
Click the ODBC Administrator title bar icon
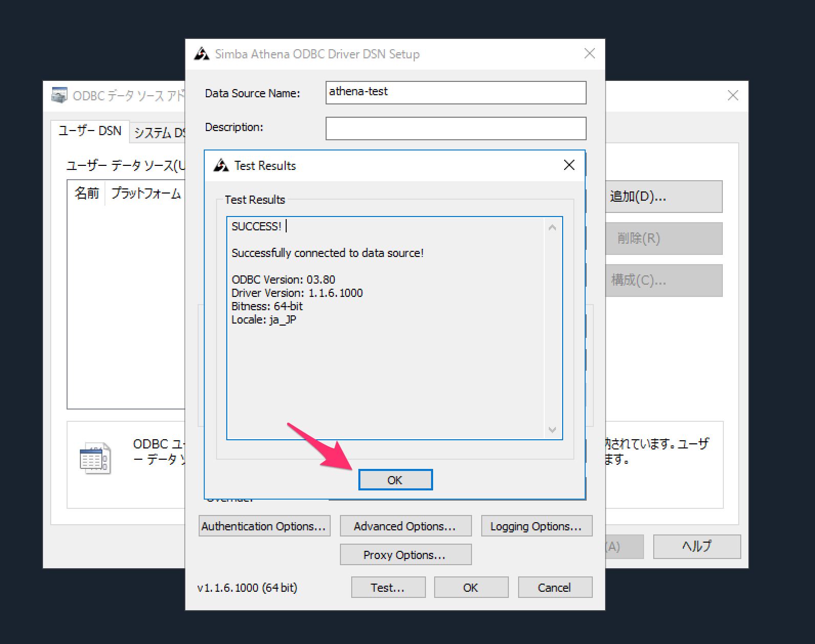[59, 95]
